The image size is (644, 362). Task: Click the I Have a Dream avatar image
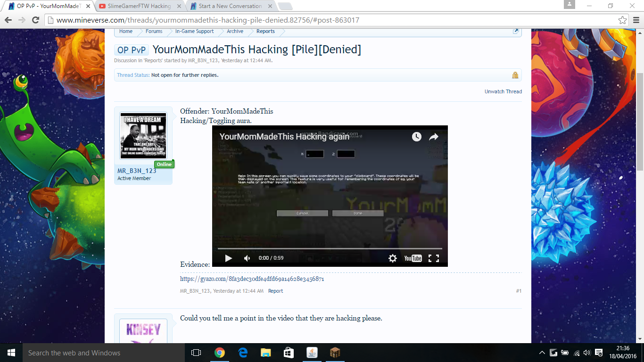click(x=143, y=136)
